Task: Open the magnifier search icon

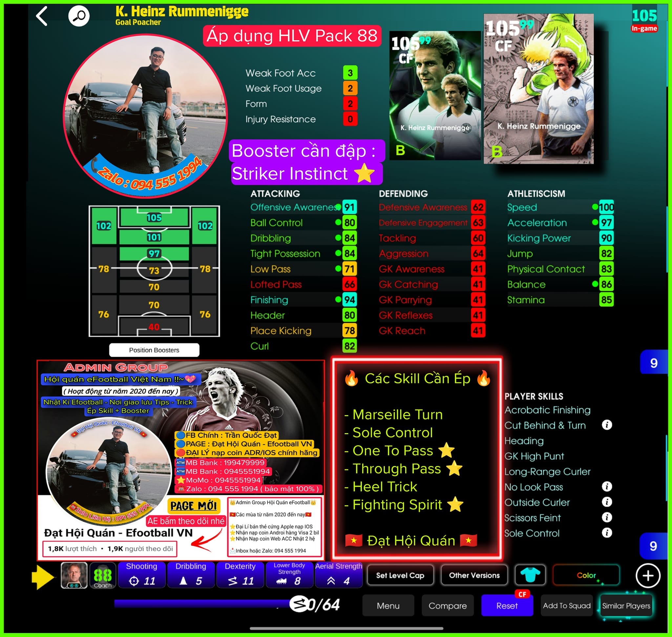Action: (79, 16)
